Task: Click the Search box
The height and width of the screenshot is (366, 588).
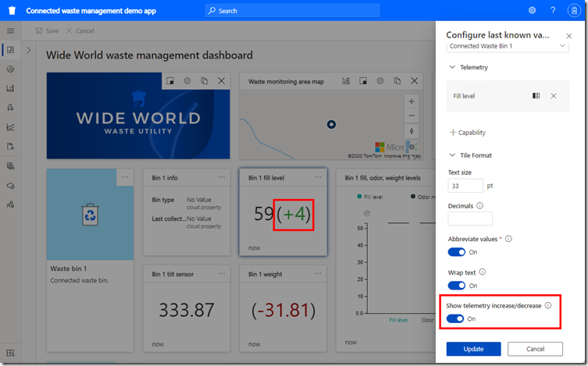Action: click(x=292, y=10)
